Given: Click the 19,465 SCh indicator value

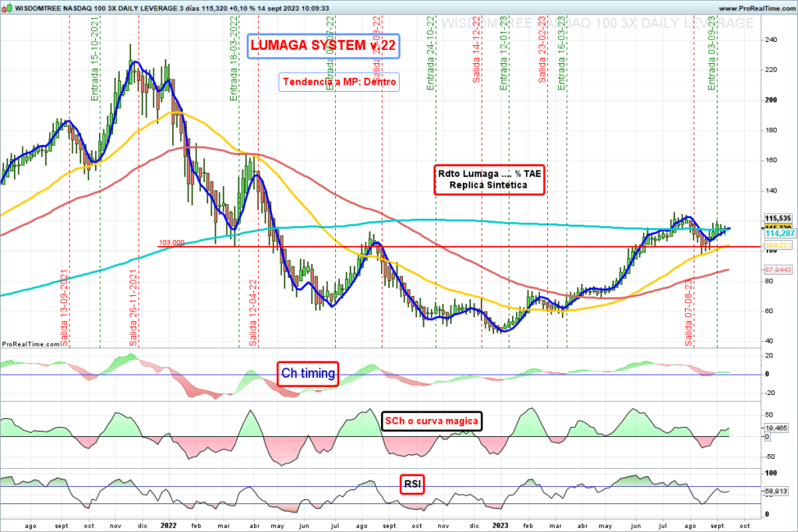Looking at the screenshot, I should click(x=775, y=428).
